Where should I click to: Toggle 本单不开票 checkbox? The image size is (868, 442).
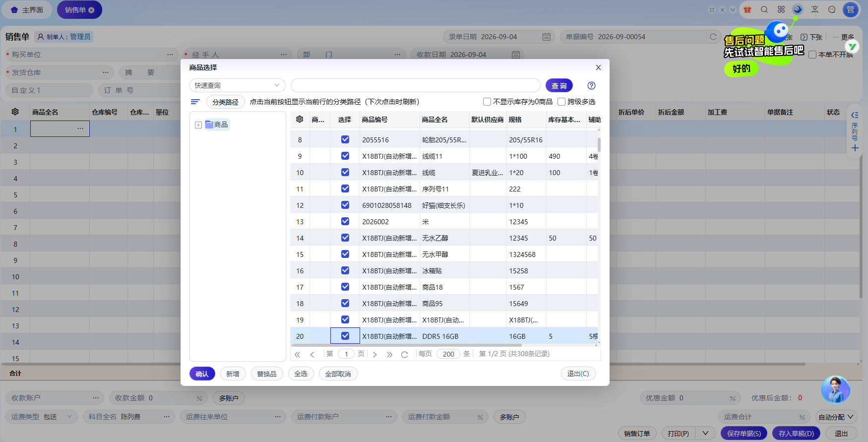point(812,55)
